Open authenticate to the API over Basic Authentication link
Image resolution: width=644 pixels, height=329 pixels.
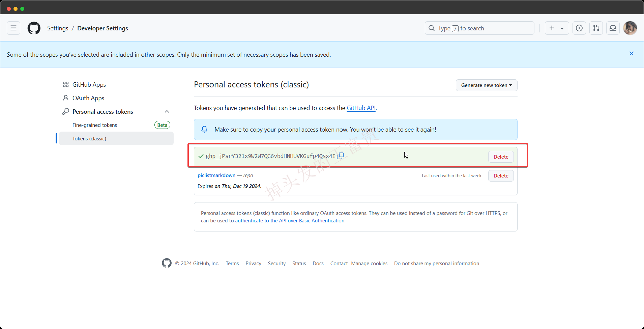pyautogui.click(x=290, y=221)
